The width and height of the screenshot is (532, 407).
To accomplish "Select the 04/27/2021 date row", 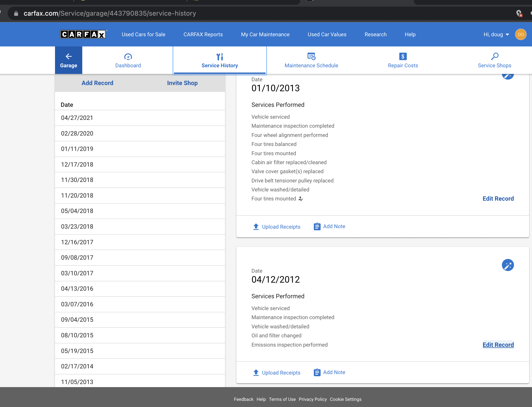I will [x=140, y=118].
